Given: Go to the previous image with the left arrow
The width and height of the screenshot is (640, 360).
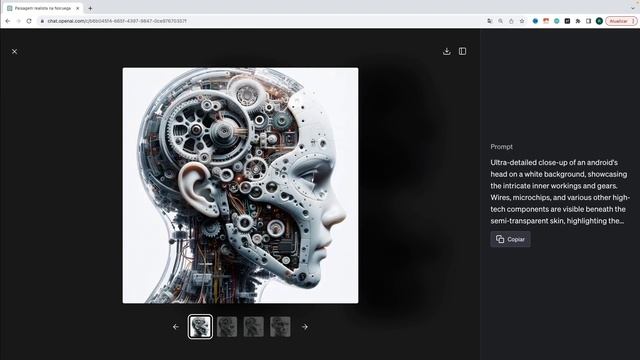Looking at the screenshot, I should tap(176, 327).
